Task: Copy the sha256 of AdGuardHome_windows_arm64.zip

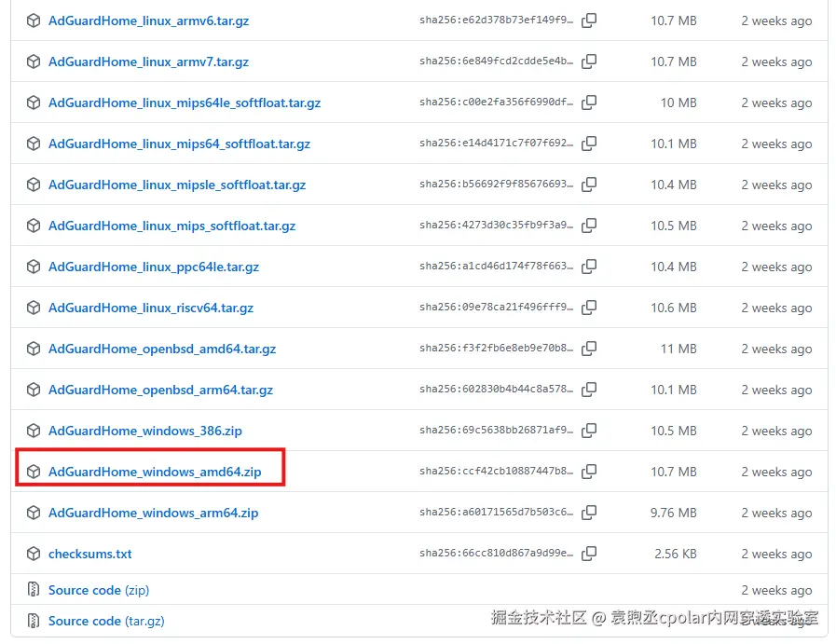Action: point(589,513)
